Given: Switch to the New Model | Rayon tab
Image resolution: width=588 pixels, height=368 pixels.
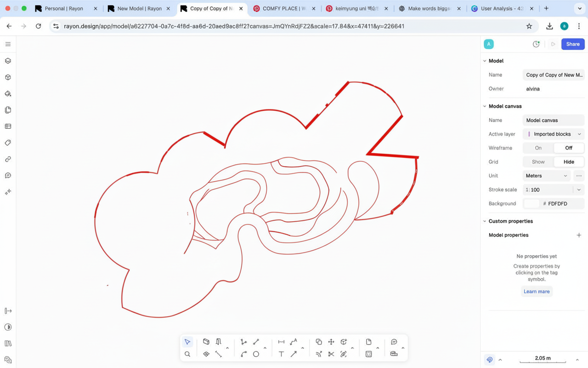Looking at the screenshot, I should tap(139, 8).
